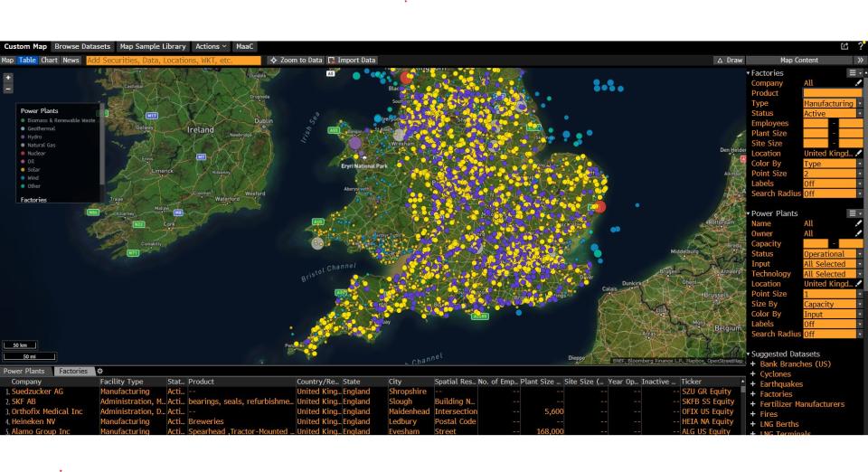The image size is (868, 472).
Task: Open the Power Plants Input dropdown
Action: coord(833,264)
